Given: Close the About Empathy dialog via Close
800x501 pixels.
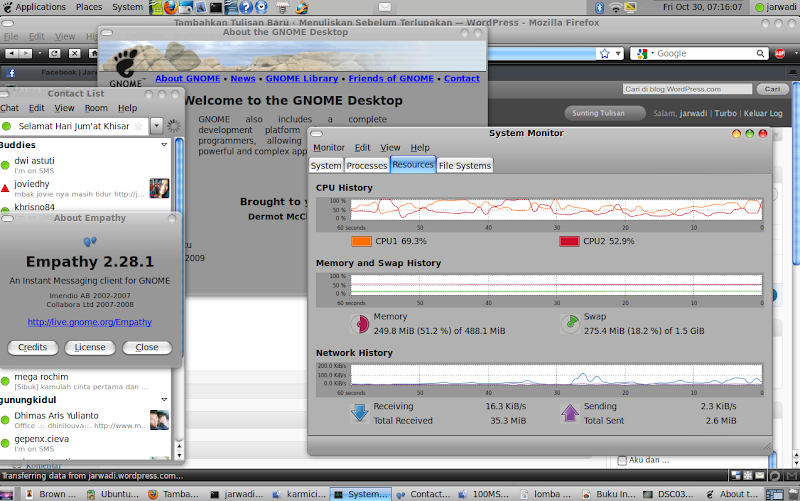Looking at the screenshot, I should point(147,347).
